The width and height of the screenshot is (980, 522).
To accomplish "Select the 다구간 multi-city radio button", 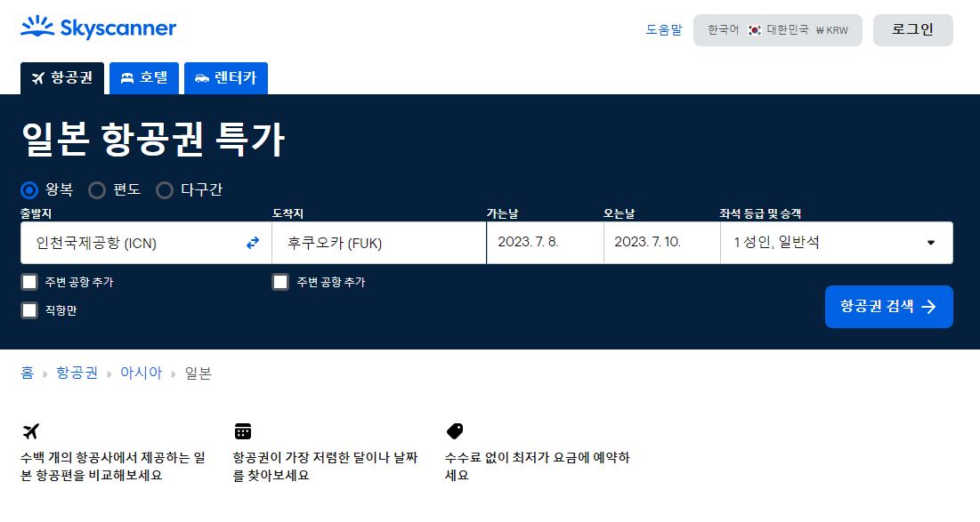I will pos(165,189).
